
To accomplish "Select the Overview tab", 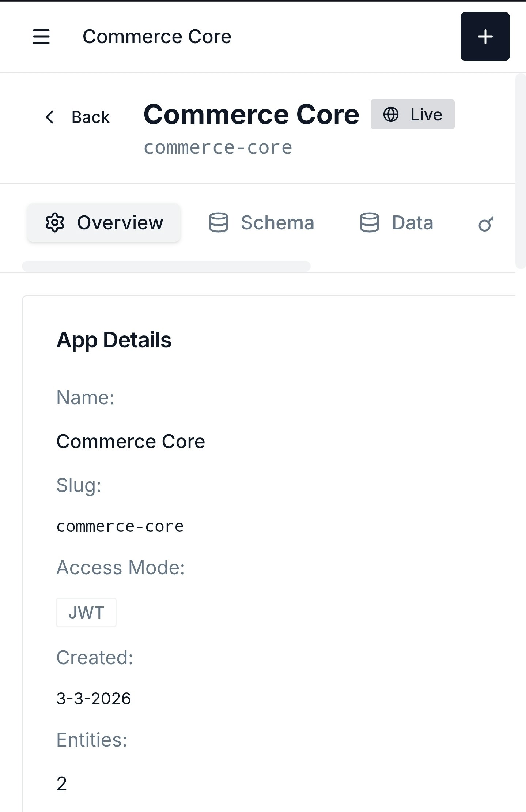I will click(103, 222).
